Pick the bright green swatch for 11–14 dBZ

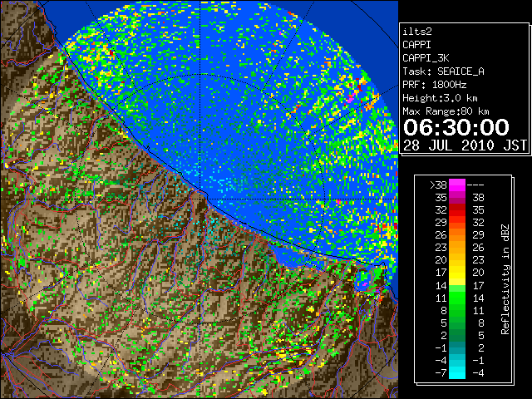457,298
